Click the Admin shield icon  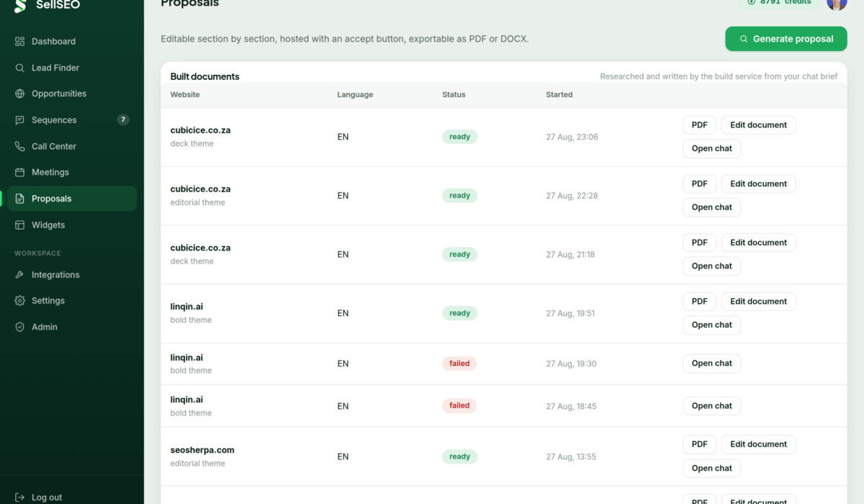coord(20,327)
